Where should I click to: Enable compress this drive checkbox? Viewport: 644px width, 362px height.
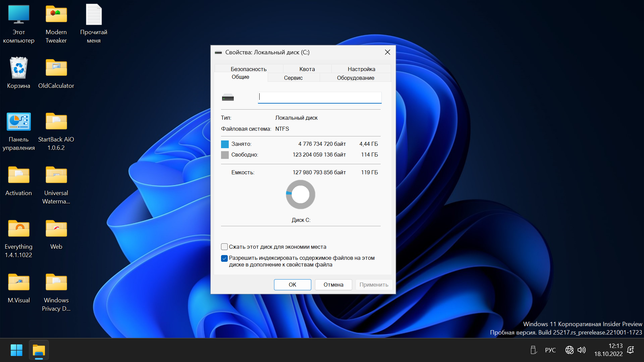[x=225, y=246]
